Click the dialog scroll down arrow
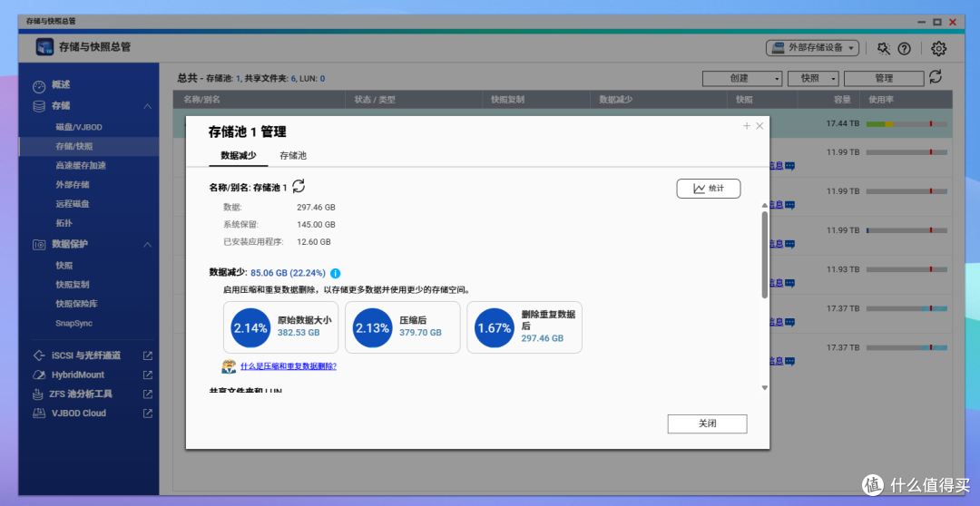 764,388
